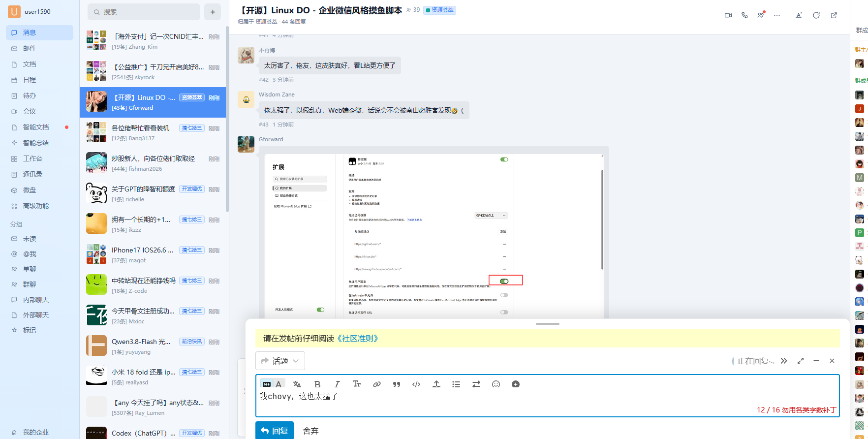Open the 小米 18 fold conversation by reallyasd
Image resolution: width=868 pixels, height=439 pixels.
pos(153,377)
